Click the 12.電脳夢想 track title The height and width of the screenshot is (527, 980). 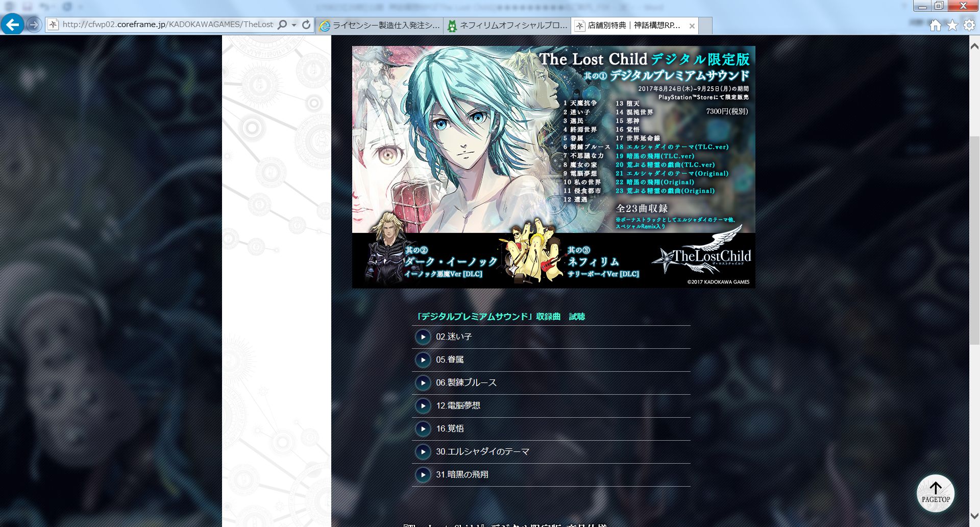(x=458, y=406)
